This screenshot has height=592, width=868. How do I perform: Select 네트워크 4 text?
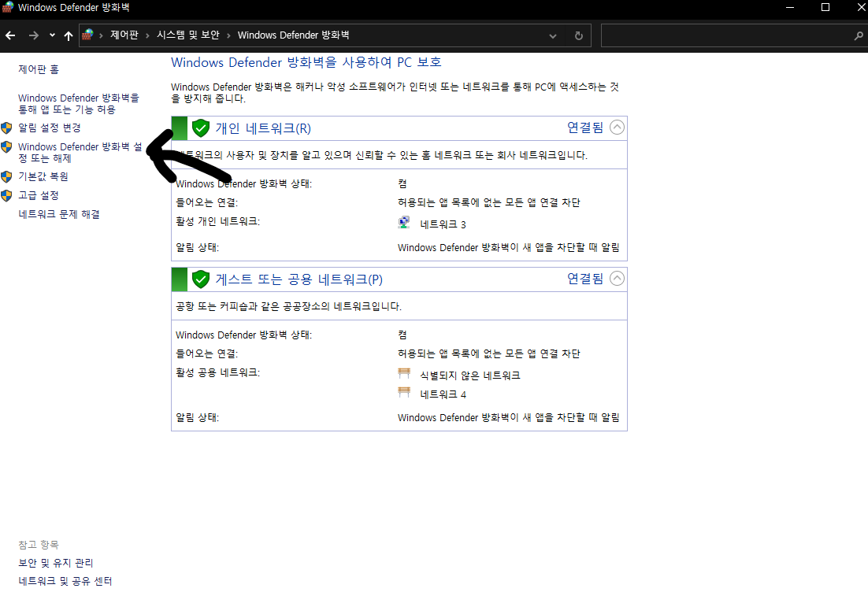[x=443, y=394]
